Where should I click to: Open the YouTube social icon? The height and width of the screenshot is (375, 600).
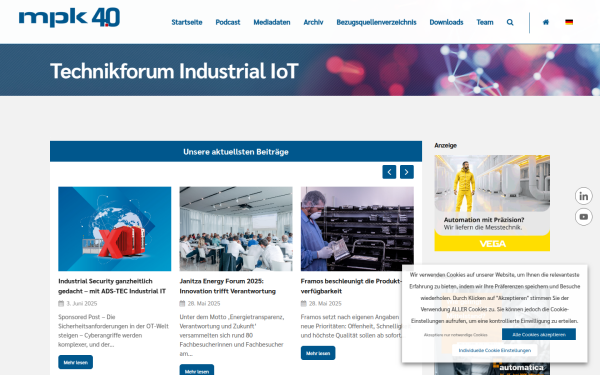click(584, 217)
